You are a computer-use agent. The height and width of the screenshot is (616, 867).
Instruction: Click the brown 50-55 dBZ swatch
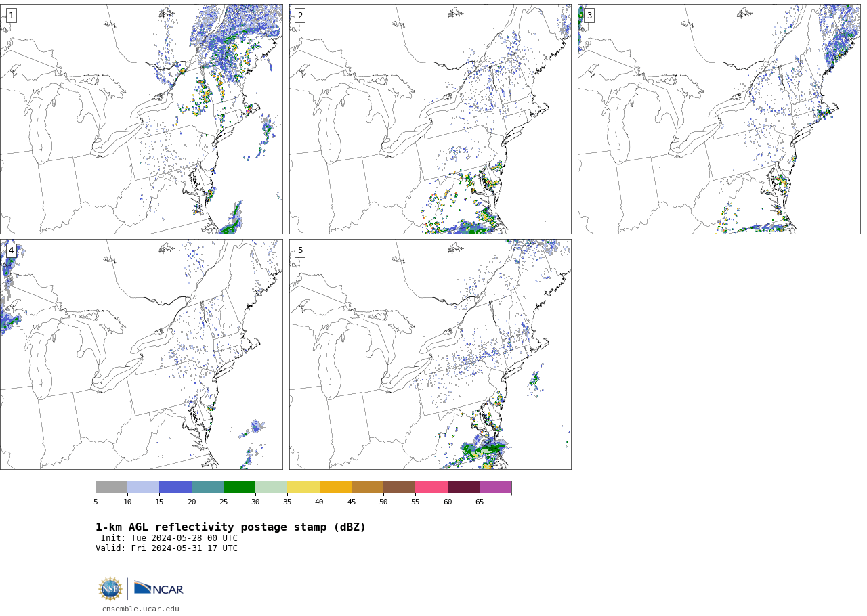399,487
